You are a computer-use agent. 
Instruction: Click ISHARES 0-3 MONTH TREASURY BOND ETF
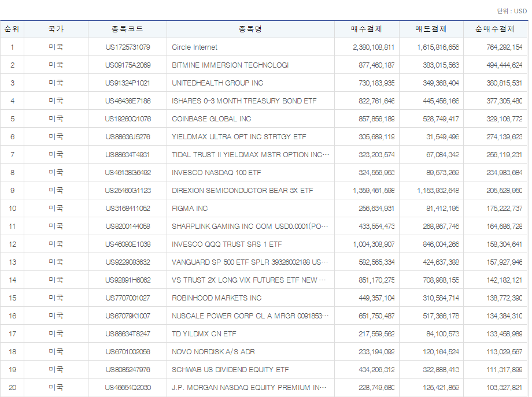tap(244, 101)
